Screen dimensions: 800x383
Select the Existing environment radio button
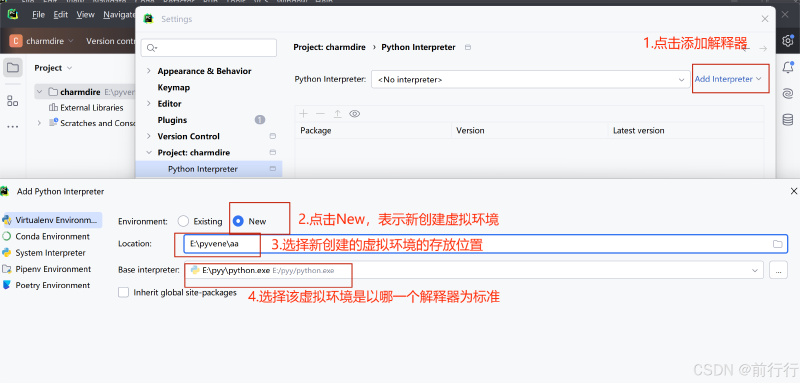[x=183, y=221]
